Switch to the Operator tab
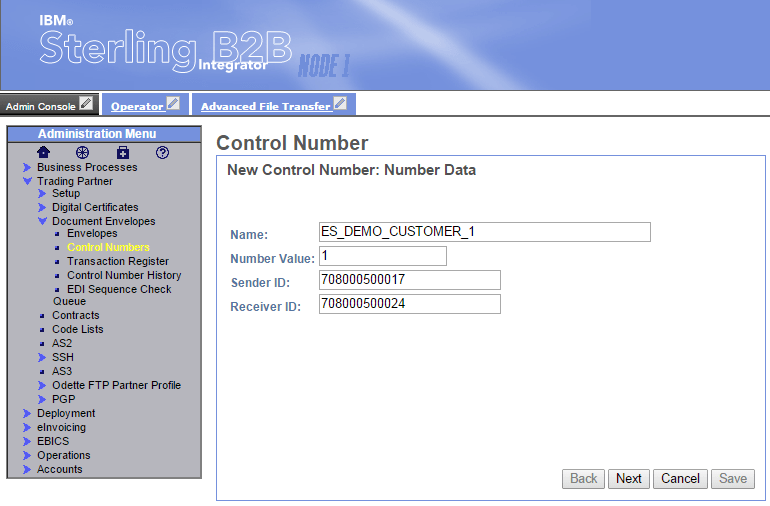The height and width of the screenshot is (506, 770). (137, 106)
